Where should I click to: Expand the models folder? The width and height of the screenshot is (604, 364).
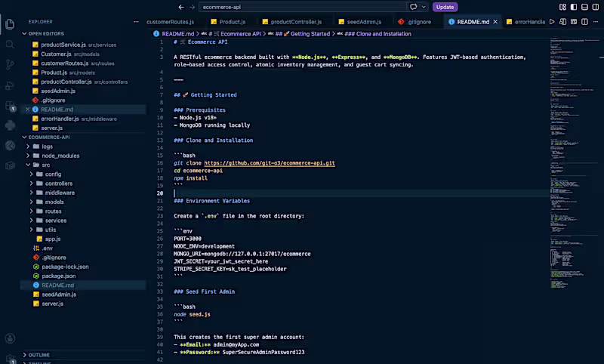31,202
